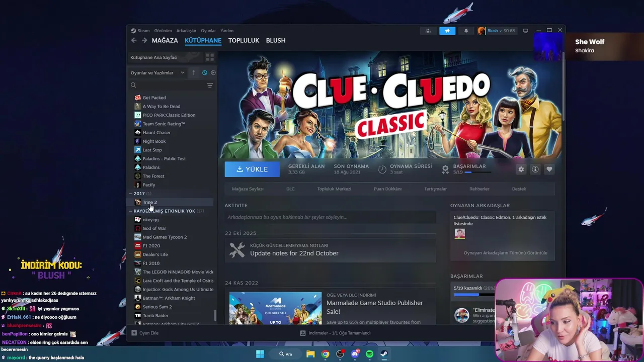This screenshot has width=644, height=362.
Task: Go forward with the Steam forward arrow
Action: (x=144, y=40)
